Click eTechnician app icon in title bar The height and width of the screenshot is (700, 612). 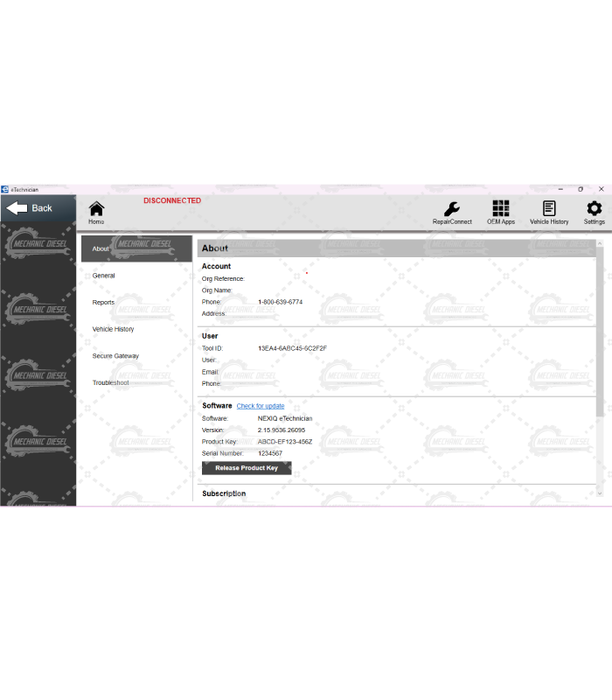pos(4,189)
